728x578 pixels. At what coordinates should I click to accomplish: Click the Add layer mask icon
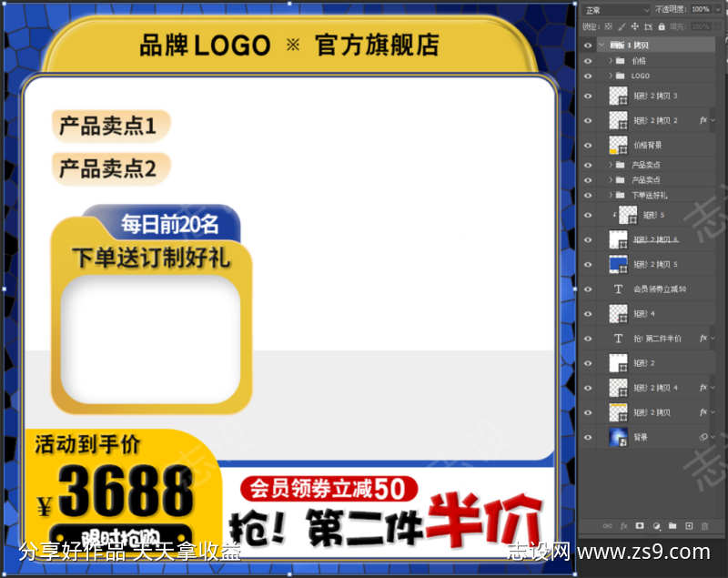tap(642, 525)
